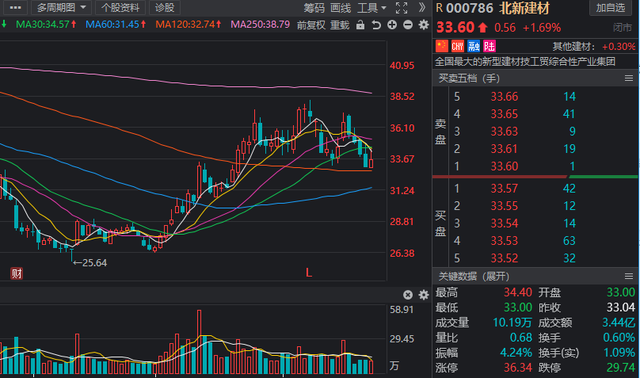Zoom out chart with minus icon
The image size is (640, 378).
click(408, 25)
